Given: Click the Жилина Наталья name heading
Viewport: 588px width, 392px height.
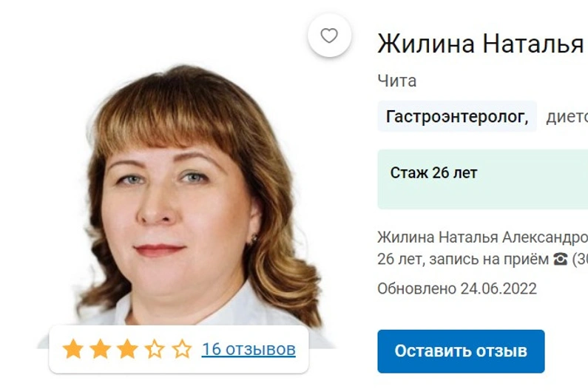Looking at the screenshot, I should pos(482,44).
